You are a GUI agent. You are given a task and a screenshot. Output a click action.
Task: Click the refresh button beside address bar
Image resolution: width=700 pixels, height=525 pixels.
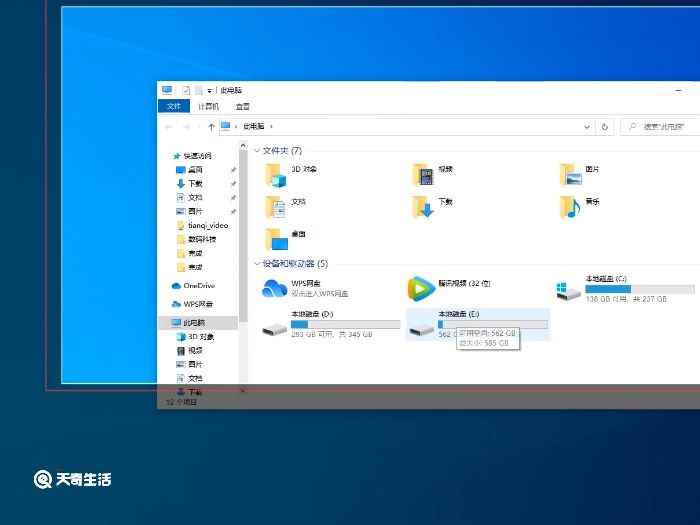(x=605, y=127)
